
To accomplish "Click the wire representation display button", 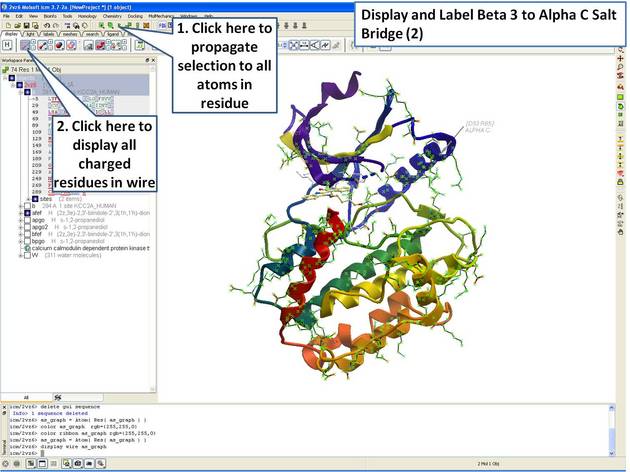I will point(27,46).
